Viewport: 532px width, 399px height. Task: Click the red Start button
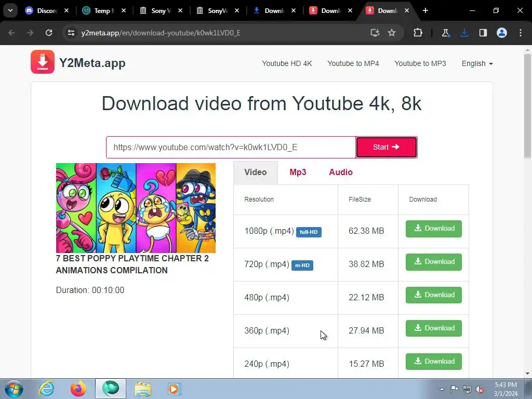click(x=387, y=147)
